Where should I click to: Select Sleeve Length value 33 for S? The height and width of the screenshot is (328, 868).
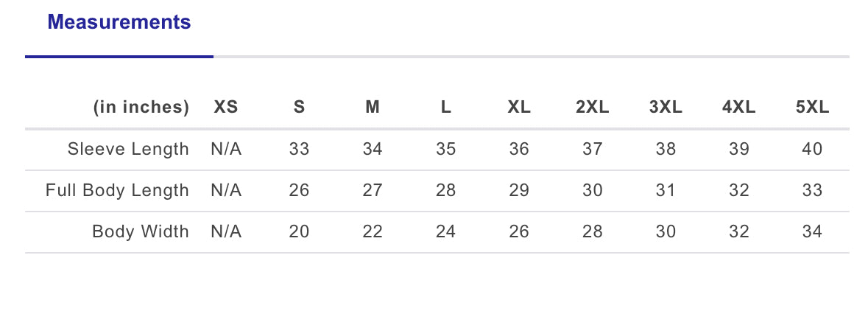coord(299,150)
